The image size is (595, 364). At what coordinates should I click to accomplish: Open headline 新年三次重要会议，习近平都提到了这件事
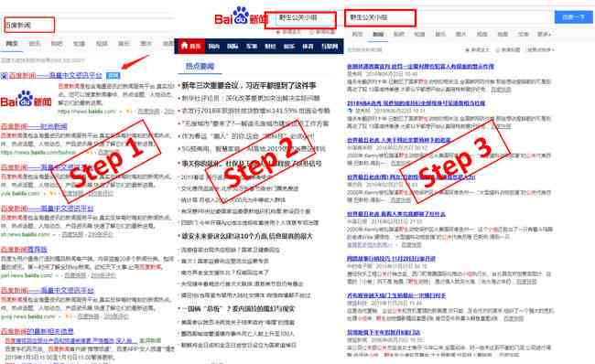[249, 85]
